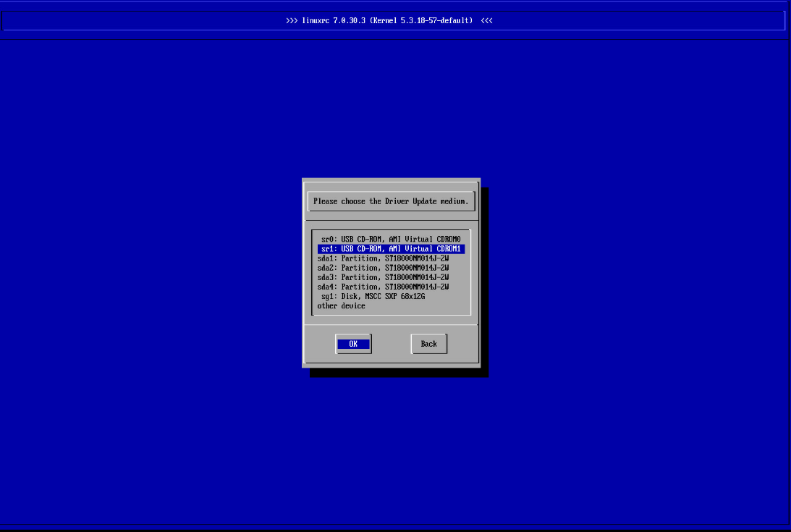Select sg1 Disk MSCC SXP 68x12G
791x532 pixels.
tap(391, 296)
